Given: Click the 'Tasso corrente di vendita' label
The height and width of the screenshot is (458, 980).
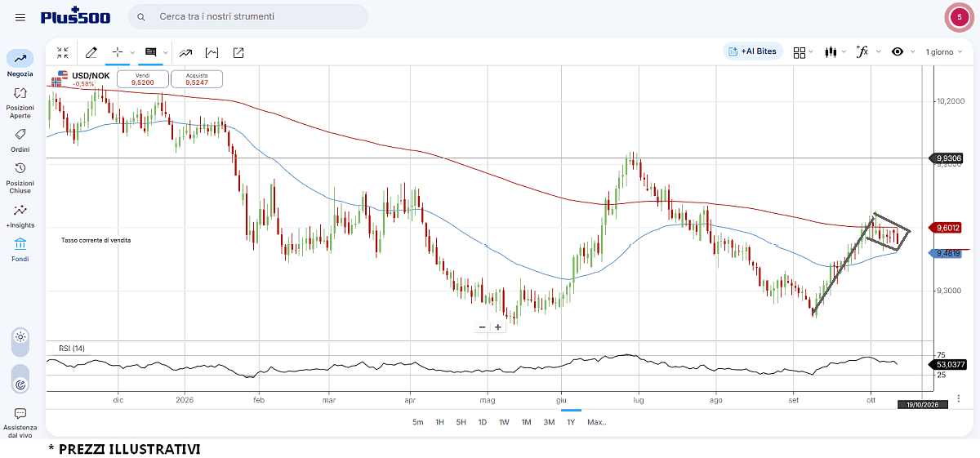Looking at the screenshot, I should pyautogui.click(x=96, y=240).
